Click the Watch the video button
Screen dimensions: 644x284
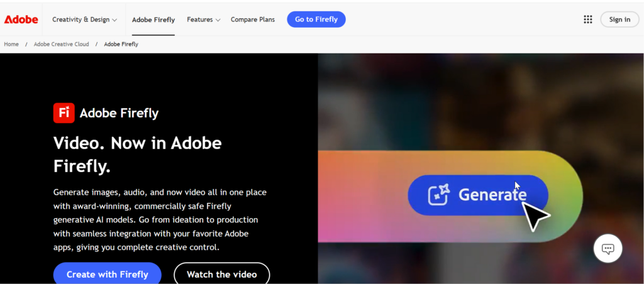coord(221,274)
